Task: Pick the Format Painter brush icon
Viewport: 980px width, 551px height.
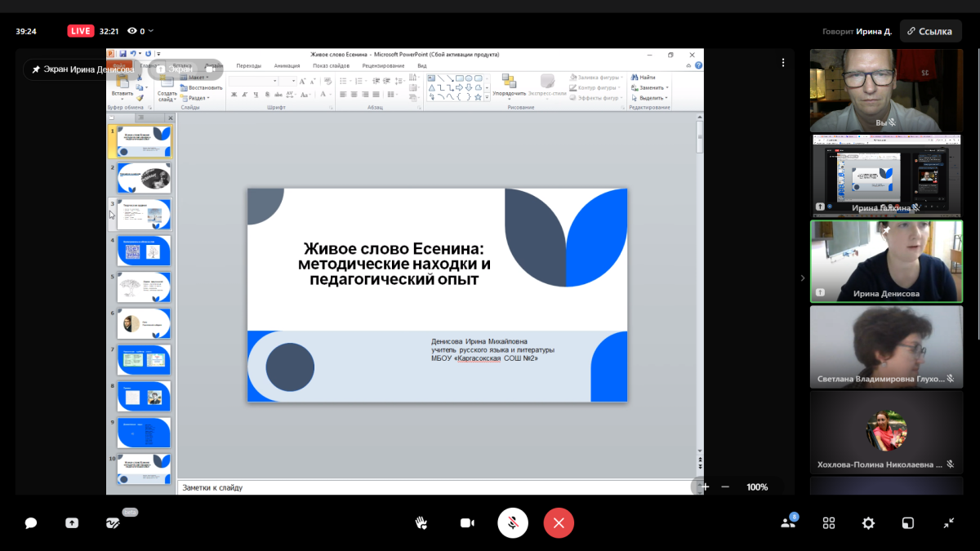Action: click(x=140, y=97)
